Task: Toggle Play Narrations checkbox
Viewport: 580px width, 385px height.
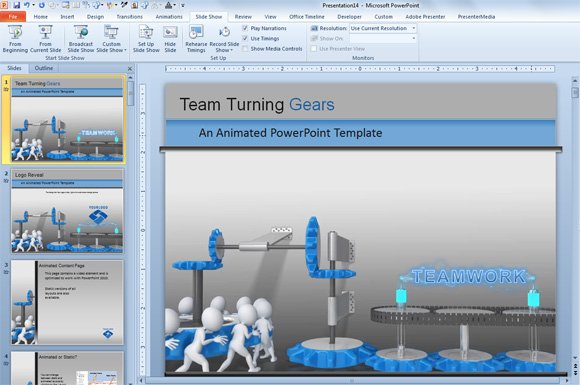Action: (245, 28)
